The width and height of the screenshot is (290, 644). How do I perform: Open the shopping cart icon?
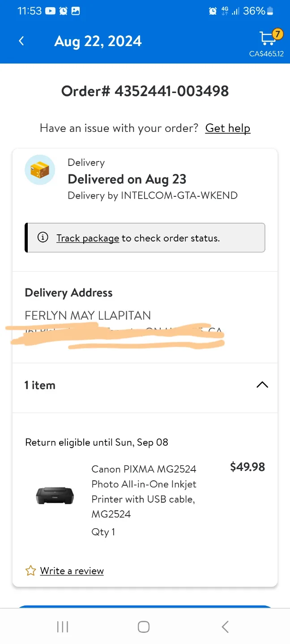[x=268, y=38]
